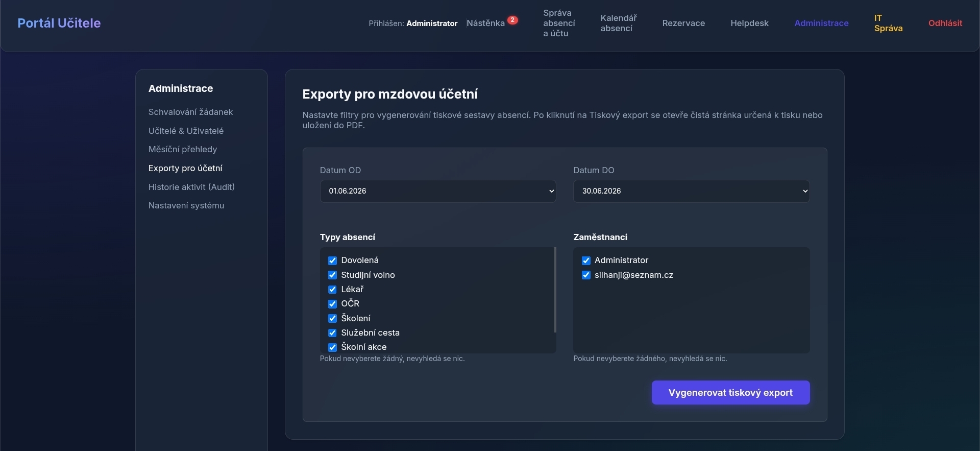Click the Exporty pro mzdovou účetní heading
The width and height of the screenshot is (980, 451).
390,94
